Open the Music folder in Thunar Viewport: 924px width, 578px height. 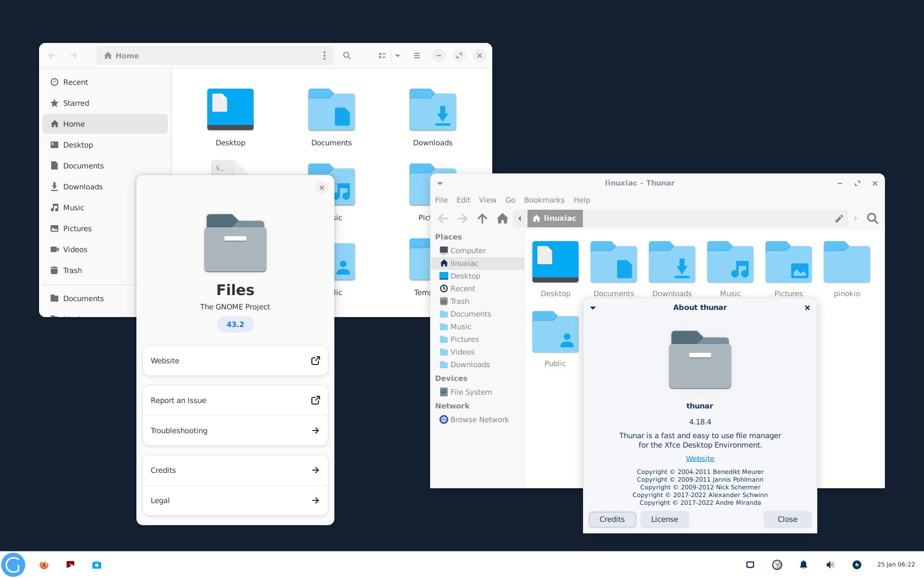pyautogui.click(x=730, y=263)
